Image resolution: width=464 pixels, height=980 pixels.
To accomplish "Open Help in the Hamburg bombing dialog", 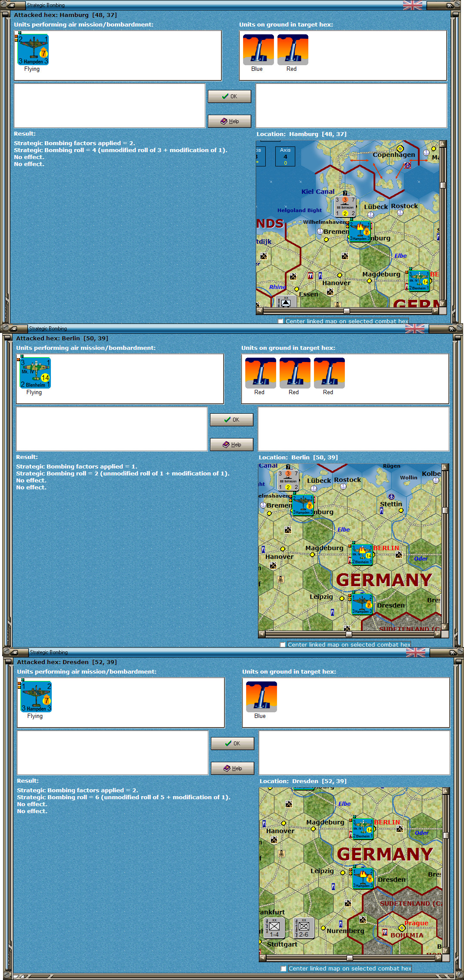I will 230,121.
